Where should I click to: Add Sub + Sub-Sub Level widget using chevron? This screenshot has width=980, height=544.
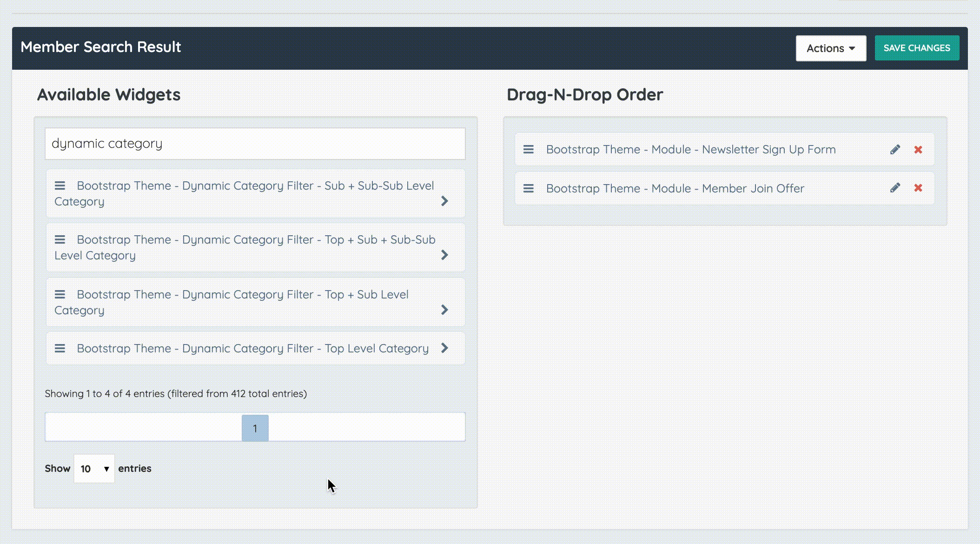point(444,201)
